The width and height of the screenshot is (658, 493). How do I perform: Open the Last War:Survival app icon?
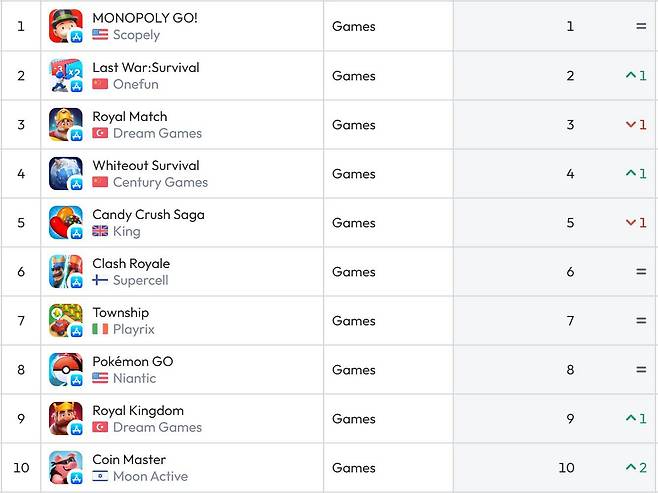66,75
